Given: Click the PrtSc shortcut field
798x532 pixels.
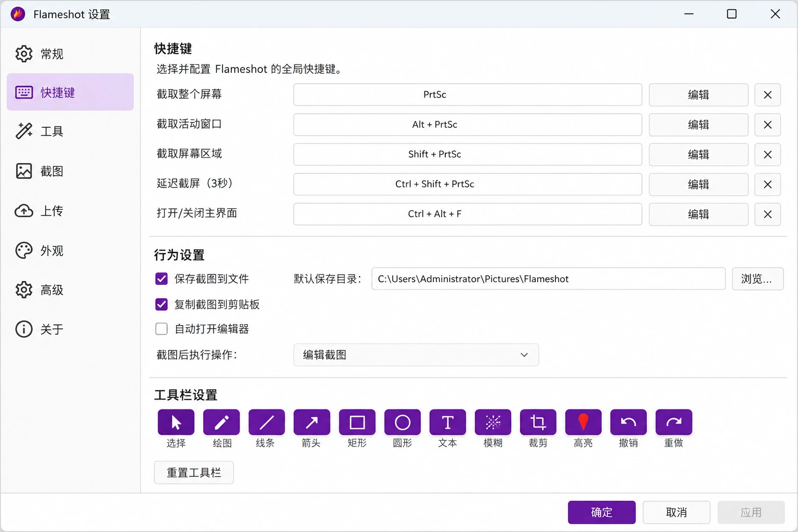Looking at the screenshot, I should (468, 95).
